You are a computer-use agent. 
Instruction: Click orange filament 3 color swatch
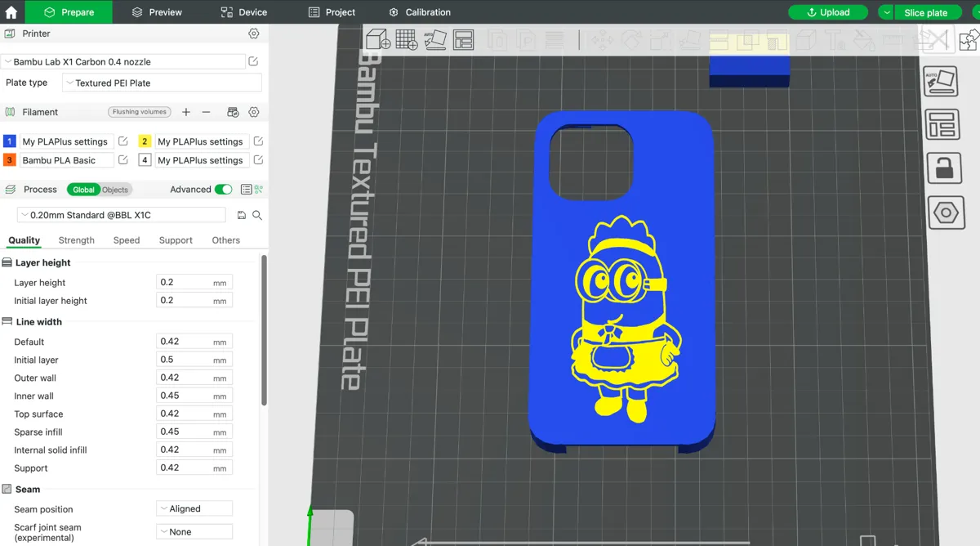point(10,160)
